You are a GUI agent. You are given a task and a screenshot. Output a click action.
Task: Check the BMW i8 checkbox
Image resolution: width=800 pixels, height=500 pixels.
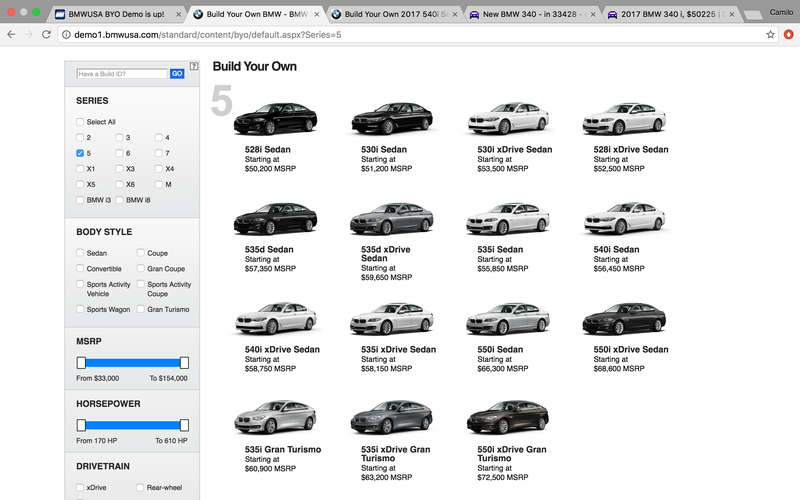(x=119, y=200)
